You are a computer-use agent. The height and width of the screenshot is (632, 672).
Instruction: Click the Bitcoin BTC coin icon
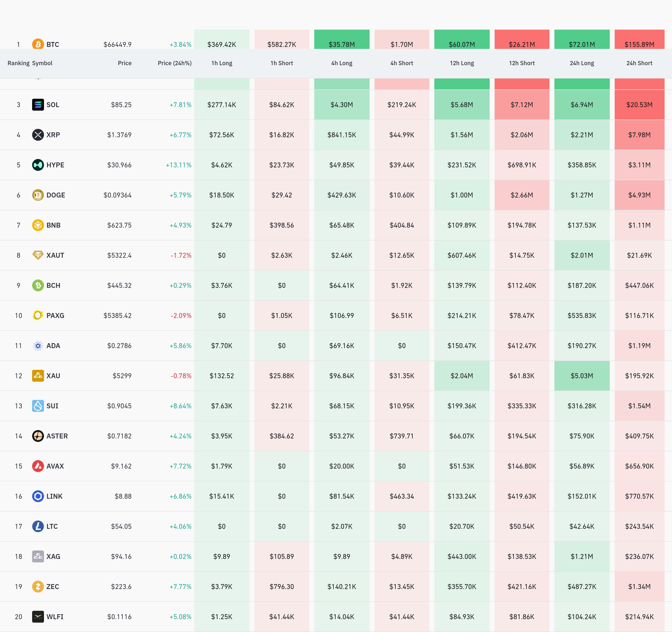(38, 44)
